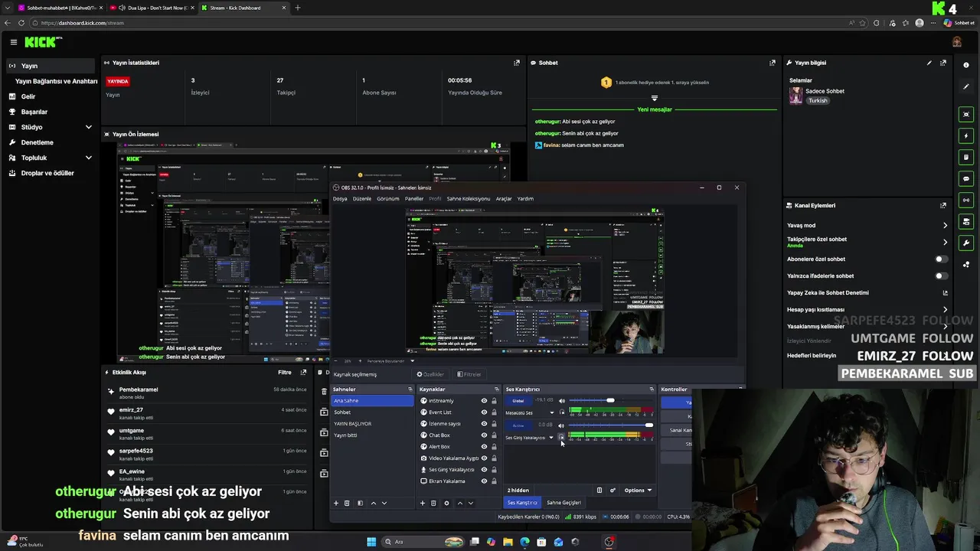980x551 pixels.
Task: Adjust Ses Giriş Yakalayıcısı volume slider
Action: coord(611,425)
